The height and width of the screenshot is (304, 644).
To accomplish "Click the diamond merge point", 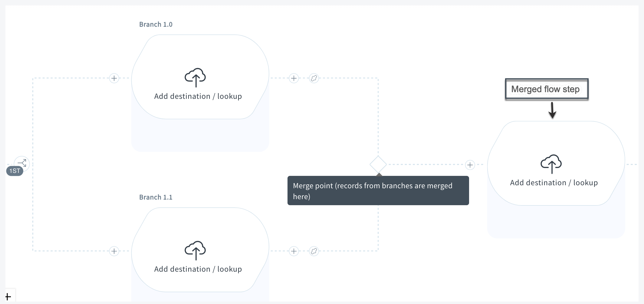I will (378, 164).
